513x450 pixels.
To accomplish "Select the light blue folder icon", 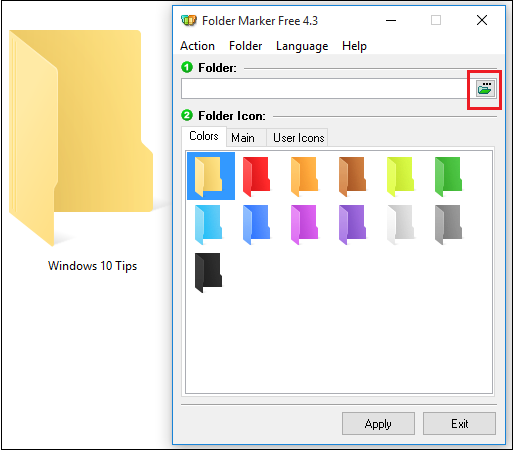I will coord(208,225).
